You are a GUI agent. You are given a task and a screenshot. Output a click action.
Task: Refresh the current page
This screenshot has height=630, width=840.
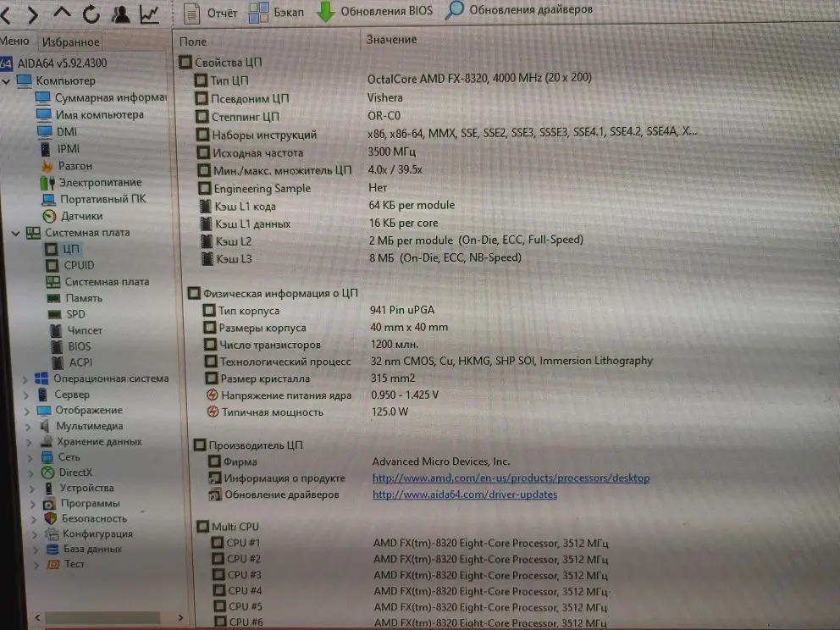91,14
